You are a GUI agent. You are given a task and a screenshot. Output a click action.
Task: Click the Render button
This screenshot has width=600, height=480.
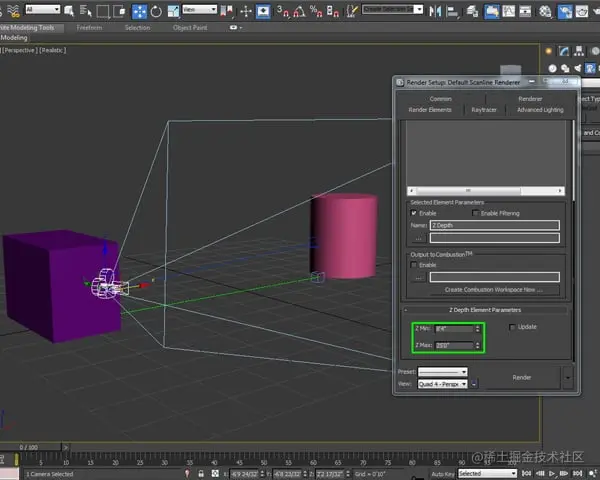[x=522, y=378]
